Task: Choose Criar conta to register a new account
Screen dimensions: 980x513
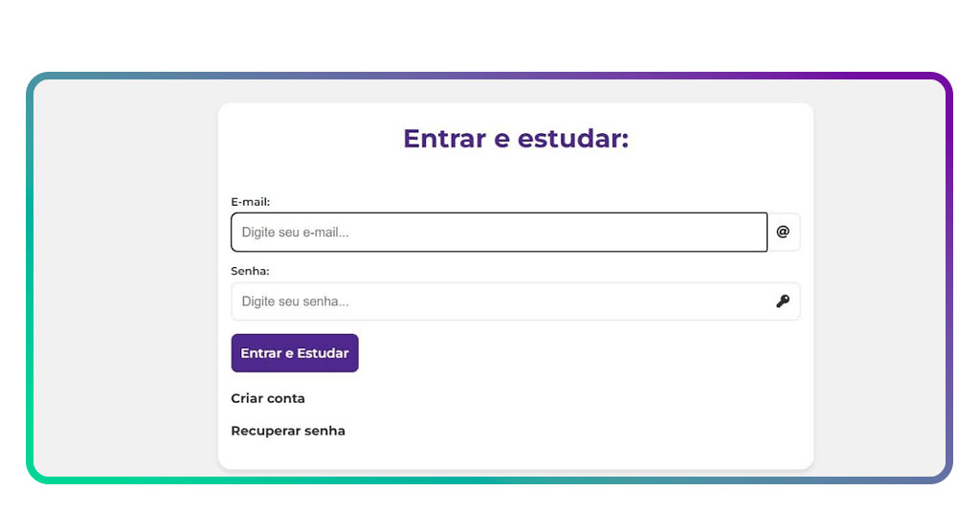Action: pos(268,398)
